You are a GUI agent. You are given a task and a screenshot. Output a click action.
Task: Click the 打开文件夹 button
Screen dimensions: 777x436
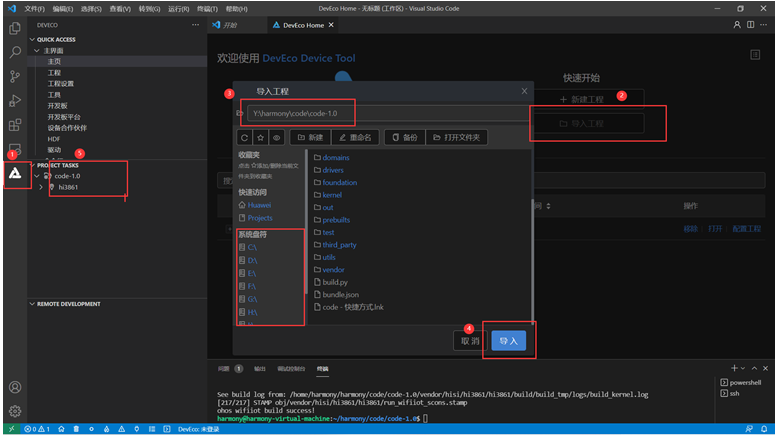pyautogui.click(x=456, y=137)
